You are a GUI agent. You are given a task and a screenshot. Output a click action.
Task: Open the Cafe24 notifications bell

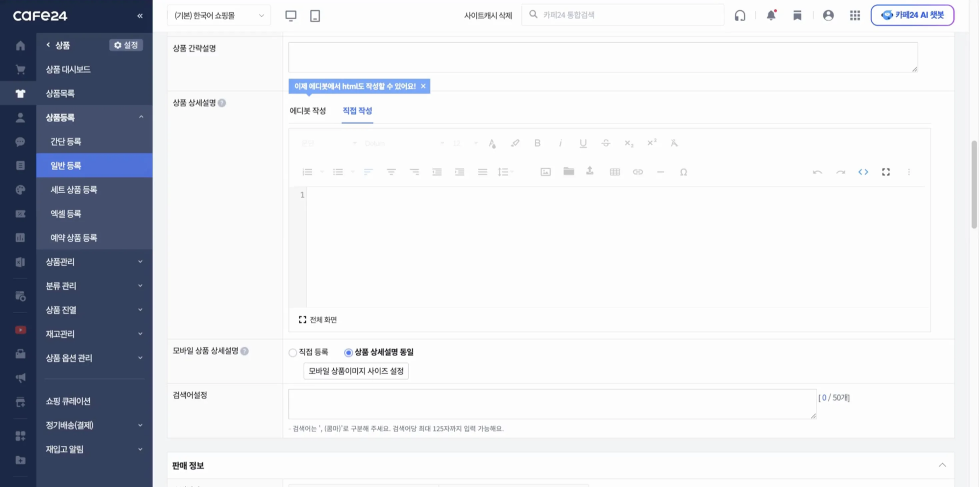pos(771,15)
